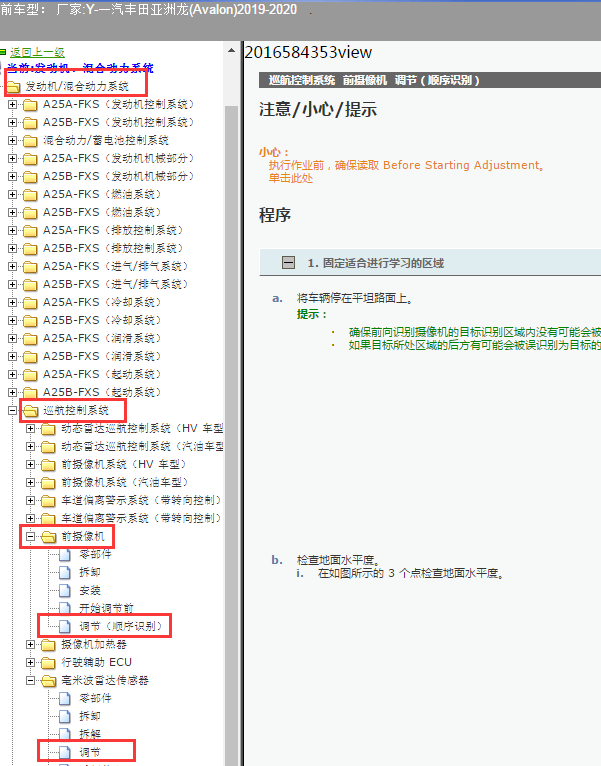Open 调节 document under 毫米波雷达传感器

point(90,752)
